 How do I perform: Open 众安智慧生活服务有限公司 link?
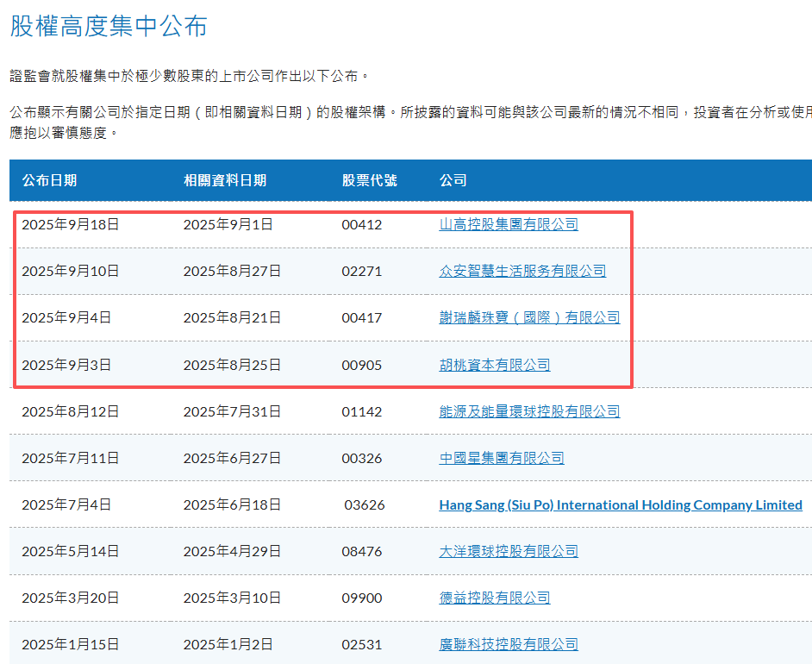click(x=522, y=271)
